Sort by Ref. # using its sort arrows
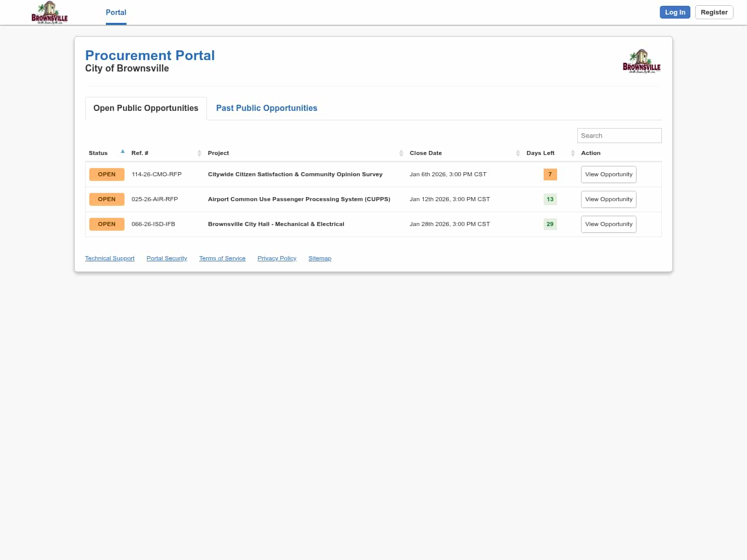Viewport: 747px width, 560px height. click(x=199, y=153)
